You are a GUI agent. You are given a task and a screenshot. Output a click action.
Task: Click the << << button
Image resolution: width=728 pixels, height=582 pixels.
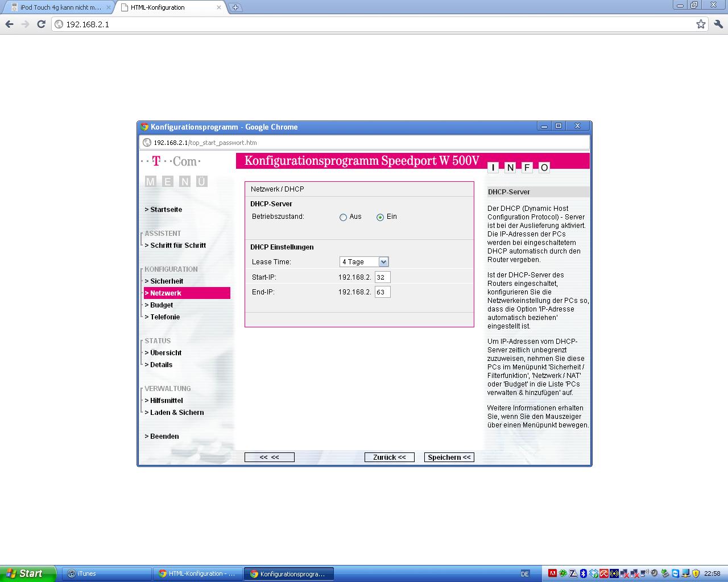pos(270,458)
